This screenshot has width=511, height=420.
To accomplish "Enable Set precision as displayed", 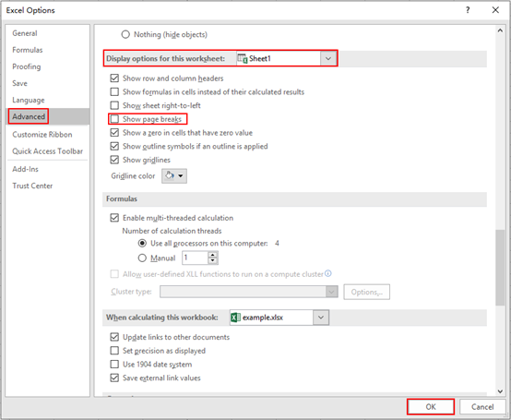I will 114,351.
